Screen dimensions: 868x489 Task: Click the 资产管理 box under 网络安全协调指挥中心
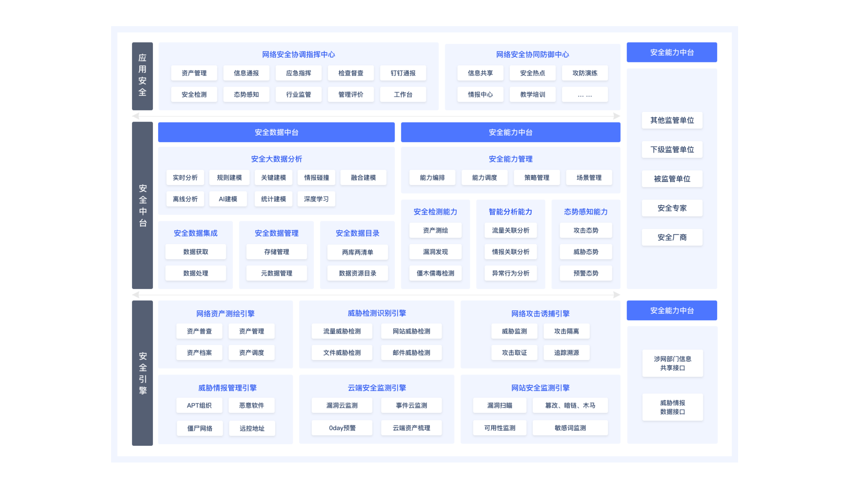coord(194,73)
